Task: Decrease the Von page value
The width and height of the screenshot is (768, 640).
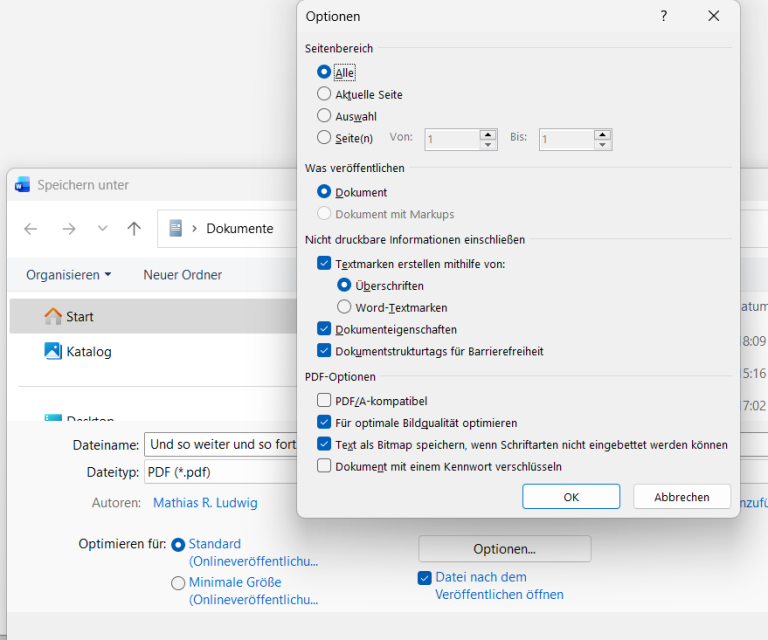Action: pyautogui.click(x=488, y=145)
